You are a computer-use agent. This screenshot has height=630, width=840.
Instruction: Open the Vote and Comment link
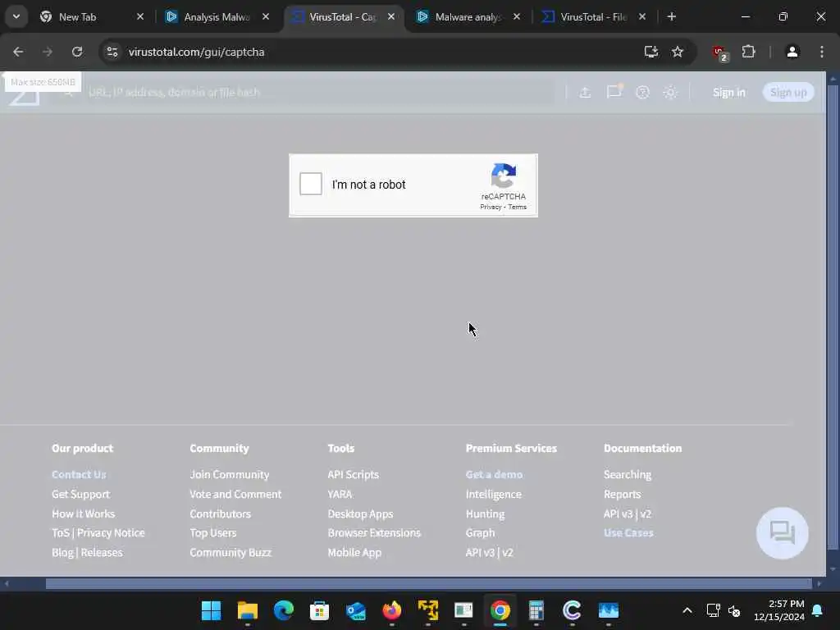point(235,494)
